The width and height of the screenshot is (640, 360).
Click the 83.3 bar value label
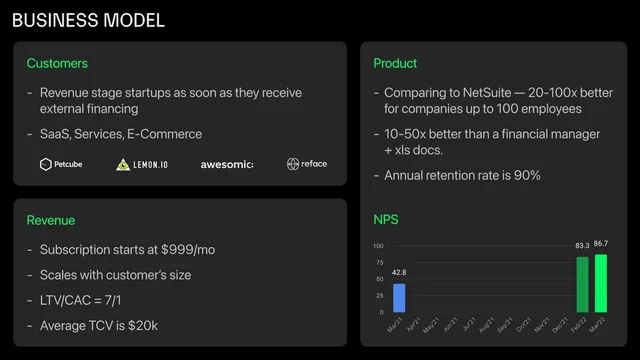tap(582, 246)
